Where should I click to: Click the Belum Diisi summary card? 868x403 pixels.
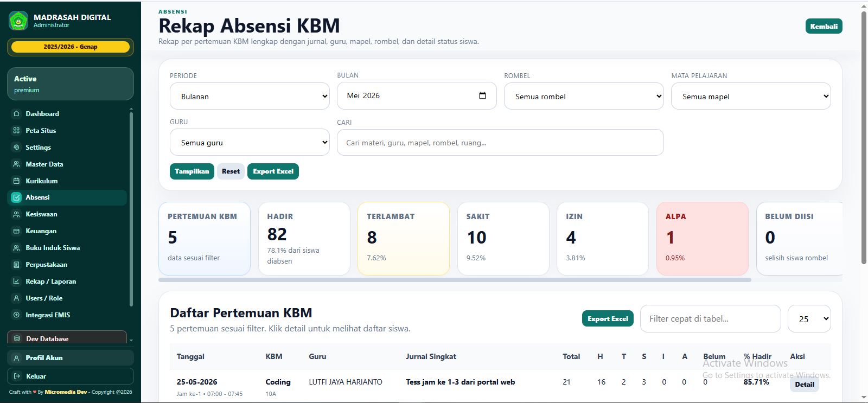pyautogui.click(x=800, y=239)
